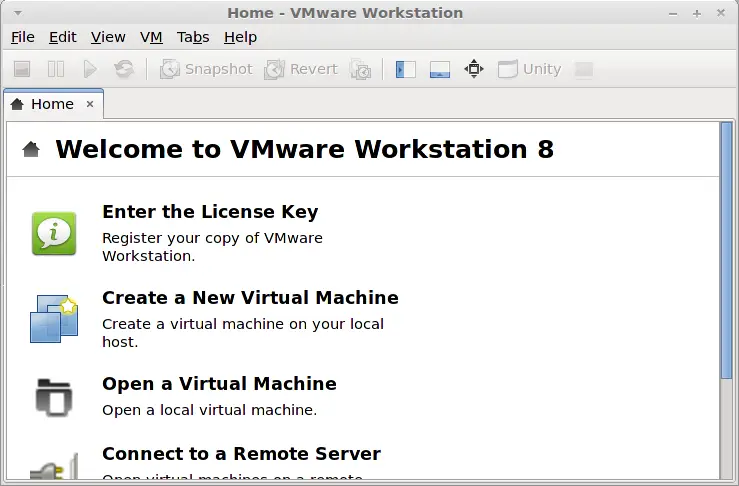This screenshot has height=486, width=739.
Task: Open the Help menu
Action: [x=240, y=37]
